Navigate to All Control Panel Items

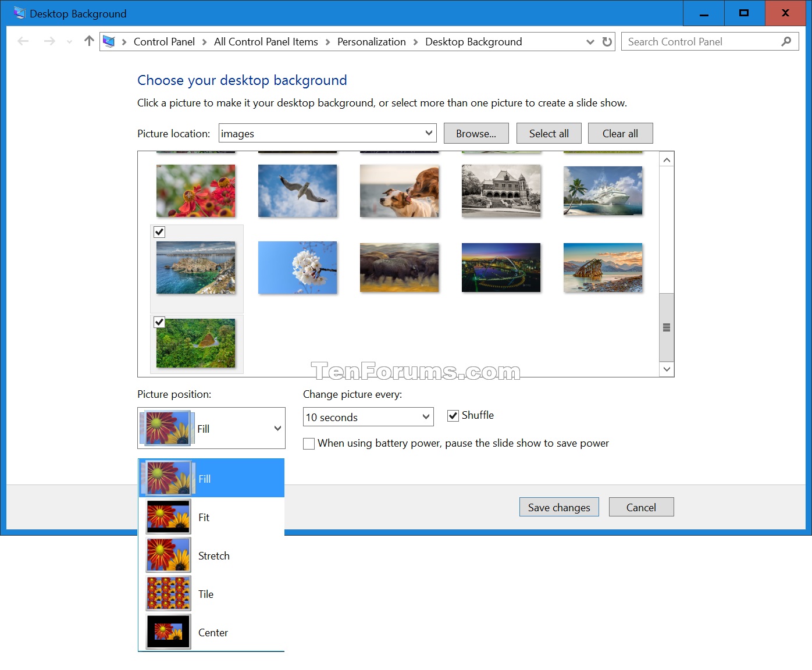click(265, 41)
